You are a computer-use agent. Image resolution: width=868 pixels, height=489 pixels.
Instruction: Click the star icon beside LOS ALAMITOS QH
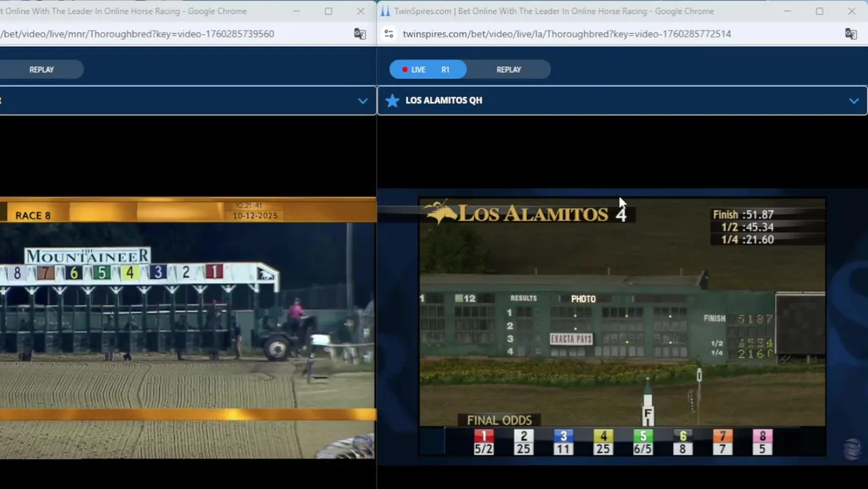point(393,101)
